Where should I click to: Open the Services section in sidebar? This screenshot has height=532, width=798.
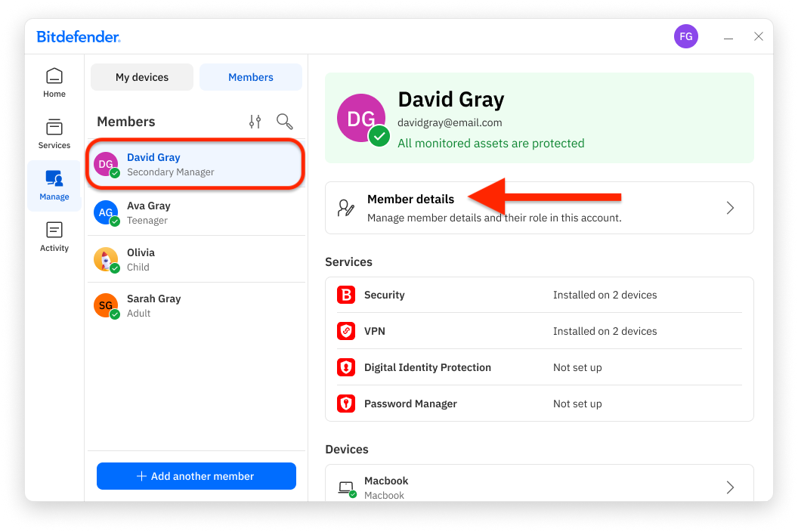(54, 134)
